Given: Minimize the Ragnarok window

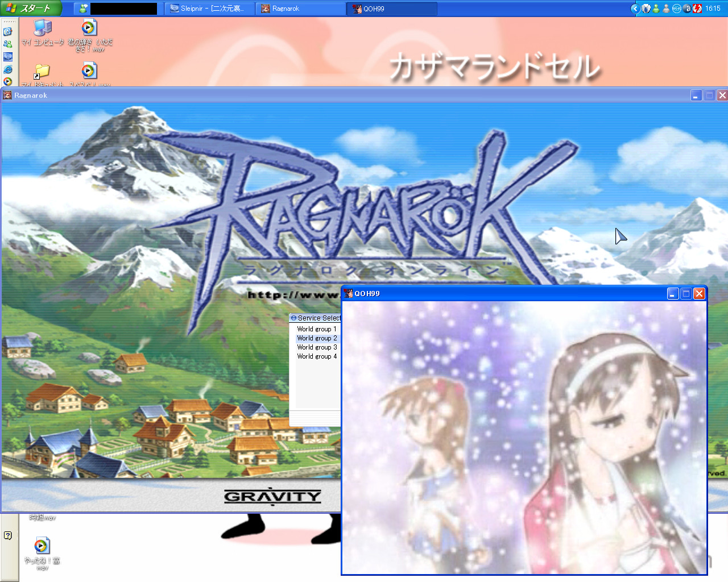Looking at the screenshot, I should click(696, 95).
